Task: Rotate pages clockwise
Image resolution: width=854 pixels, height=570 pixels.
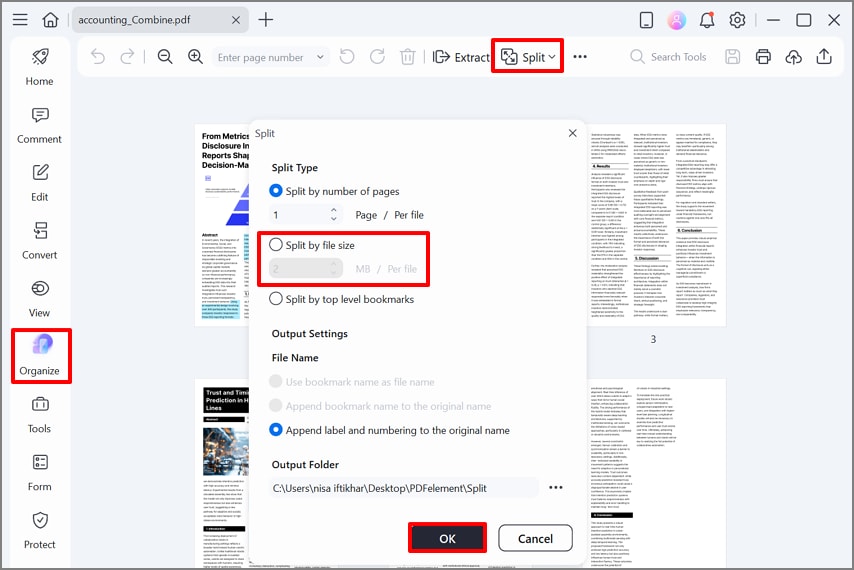Action: coord(377,57)
